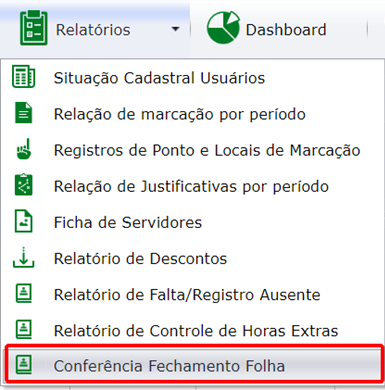
Task: Click the Controle de Horas Extras report icon
Action: [x=24, y=329]
